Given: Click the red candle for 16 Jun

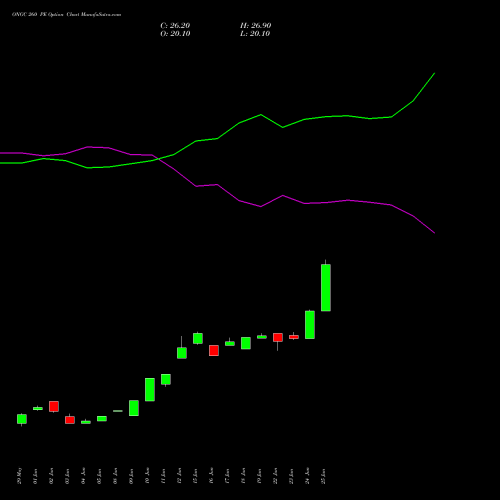Looking at the screenshot, I should click(x=214, y=350).
